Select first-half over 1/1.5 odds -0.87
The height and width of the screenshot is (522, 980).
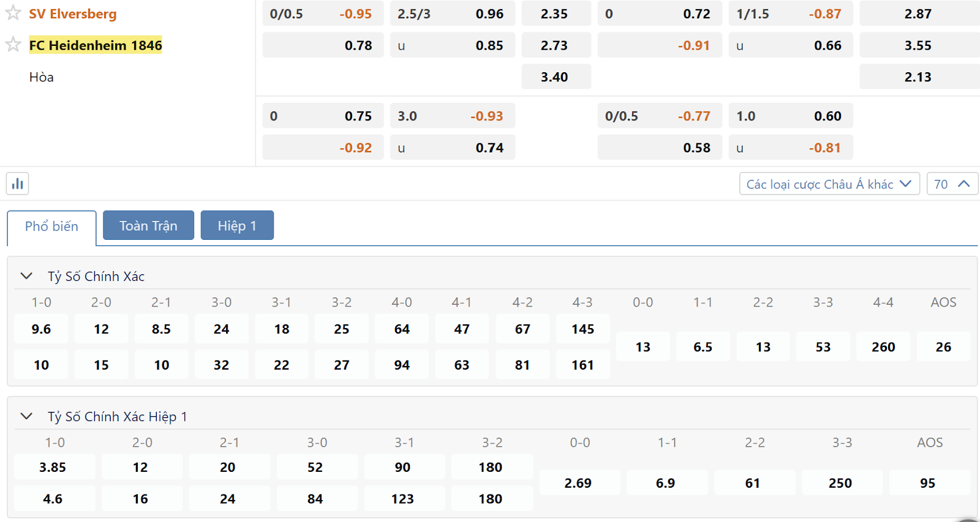(791, 13)
